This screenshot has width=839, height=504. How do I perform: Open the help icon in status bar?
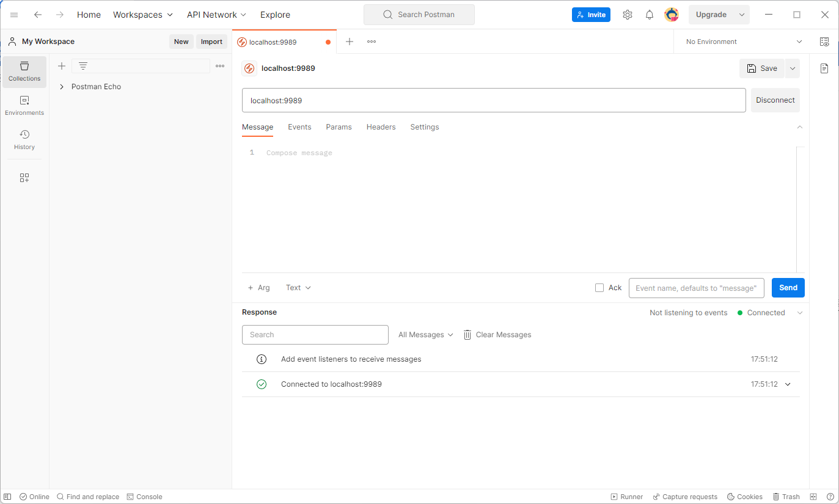coord(830,497)
